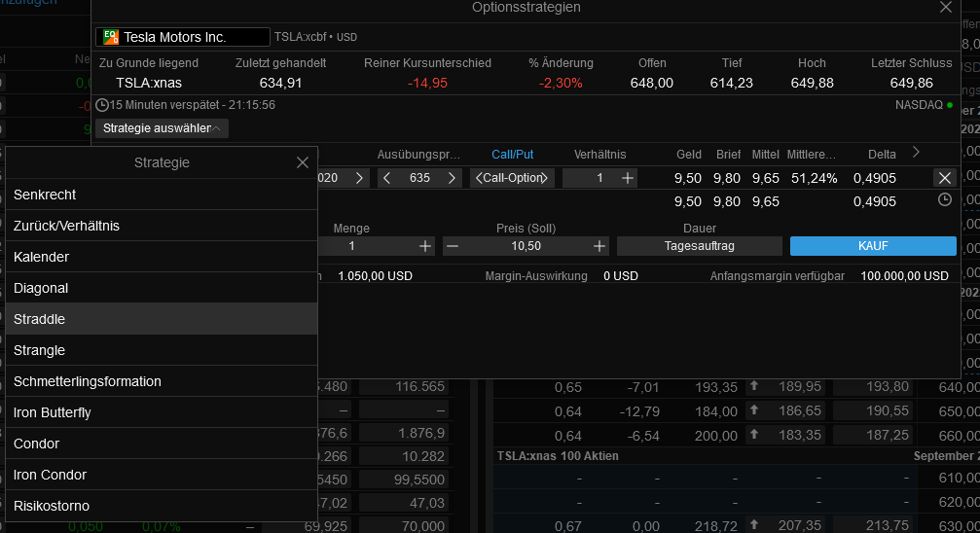Remove the option leg with X icon

pos(945,178)
